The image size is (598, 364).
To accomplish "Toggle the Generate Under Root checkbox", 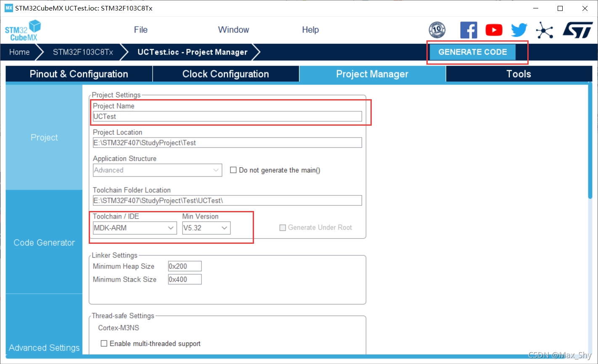I will click(x=283, y=227).
